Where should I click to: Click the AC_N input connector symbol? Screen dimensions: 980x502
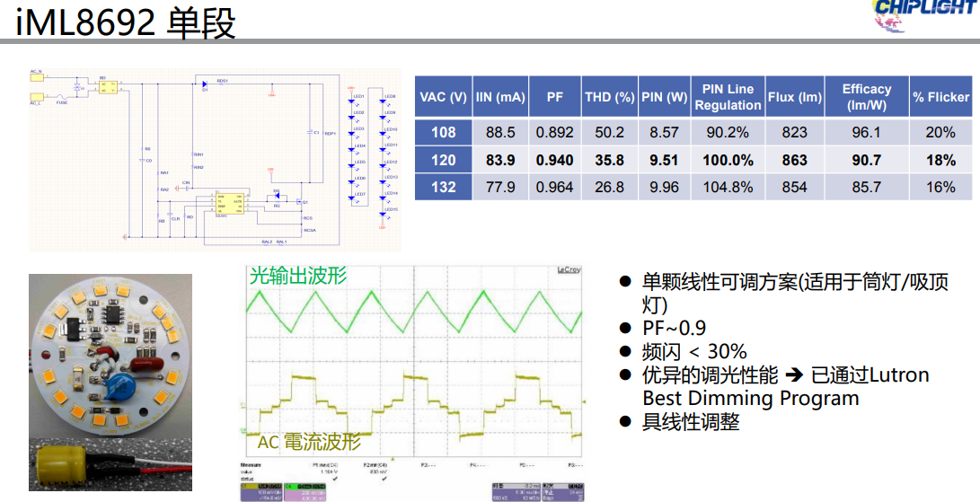coord(37,76)
